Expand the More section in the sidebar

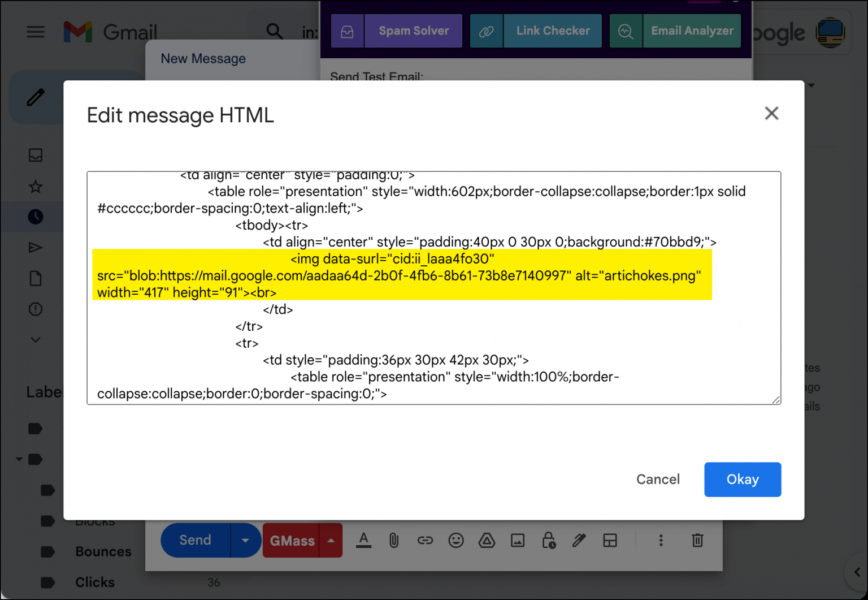point(35,339)
